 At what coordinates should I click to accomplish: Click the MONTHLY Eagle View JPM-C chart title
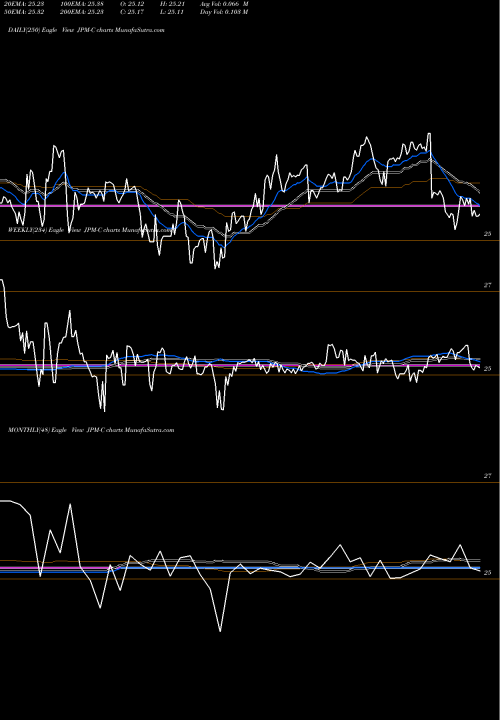tap(91, 430)
